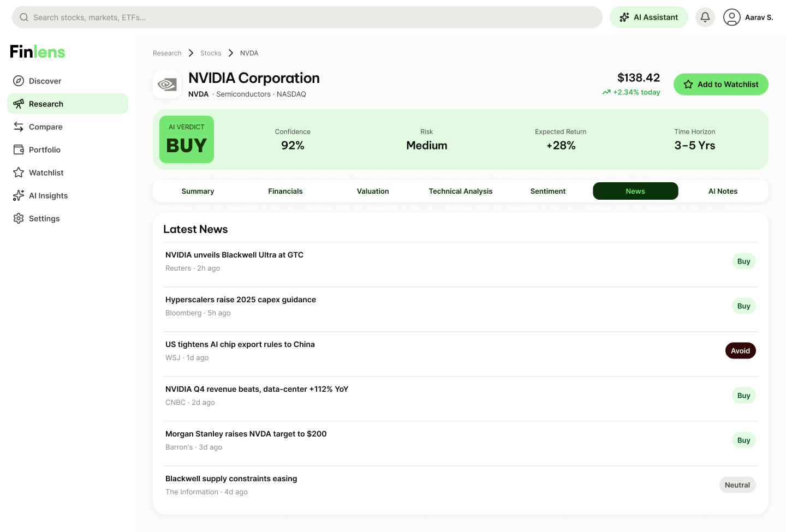Click the 92% Confidence value

coord(293,146)
